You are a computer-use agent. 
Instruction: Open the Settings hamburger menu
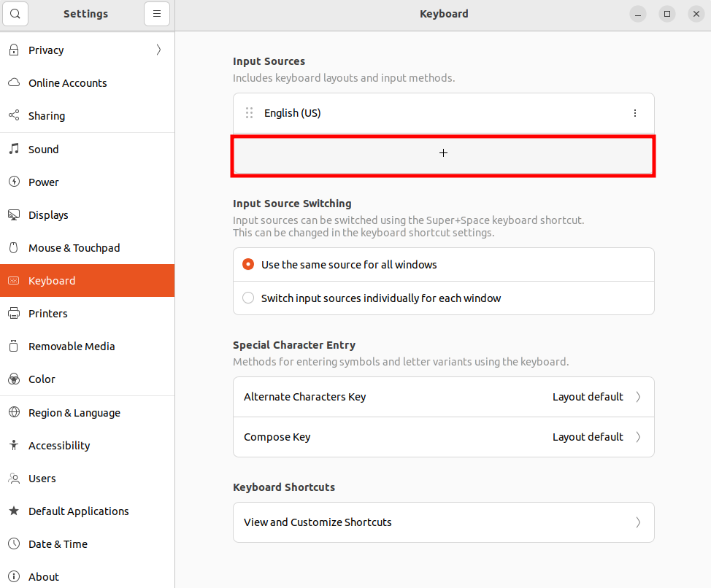[157, 14]
